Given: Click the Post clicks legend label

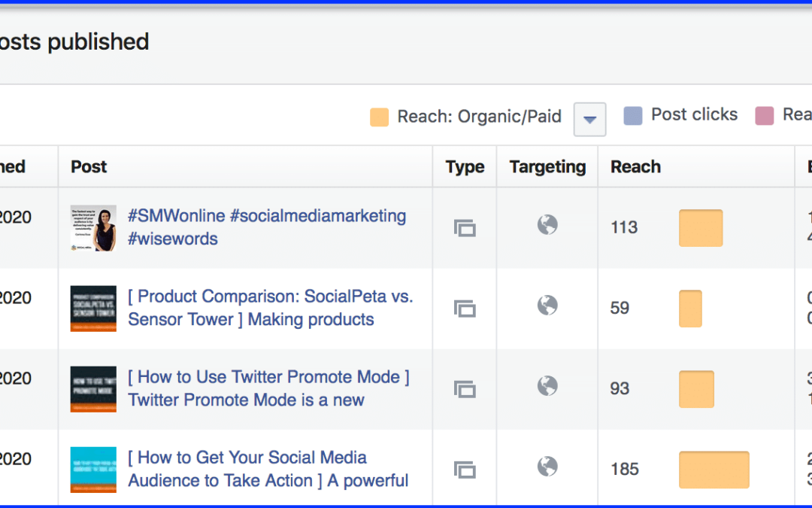Looking at the screenshot, I should click(x=694, y=114).
